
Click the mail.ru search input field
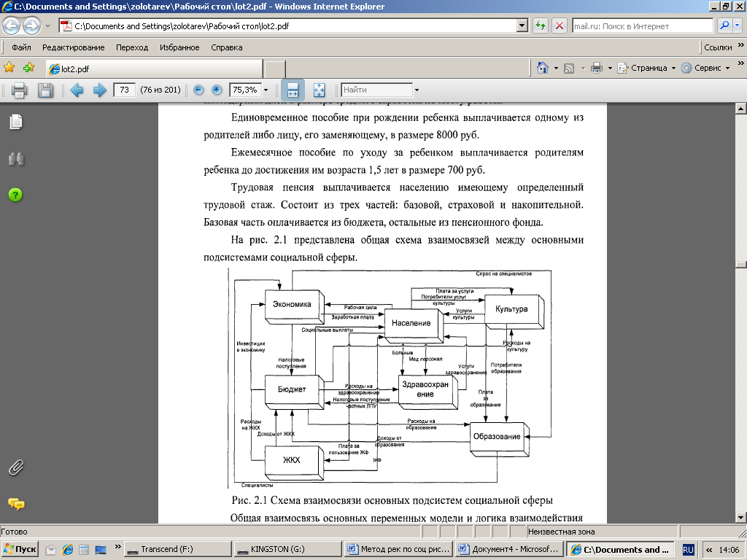(x=643, y=26)
